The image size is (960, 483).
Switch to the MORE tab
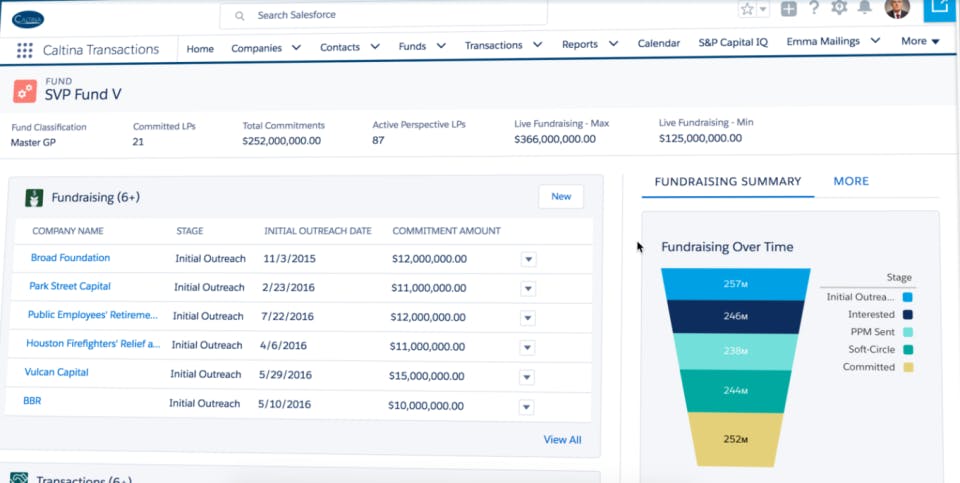tap(851, 181)
